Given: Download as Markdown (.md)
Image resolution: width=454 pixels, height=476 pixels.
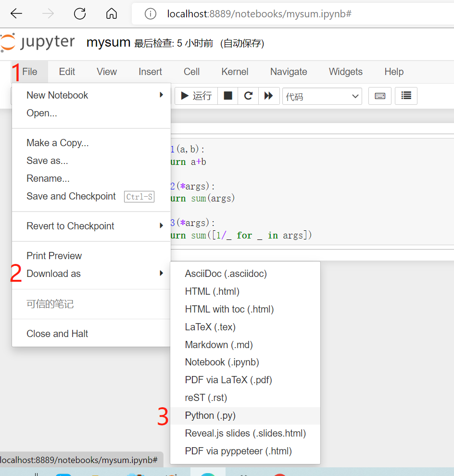Looking at the screenshot, I should point(245,345).
